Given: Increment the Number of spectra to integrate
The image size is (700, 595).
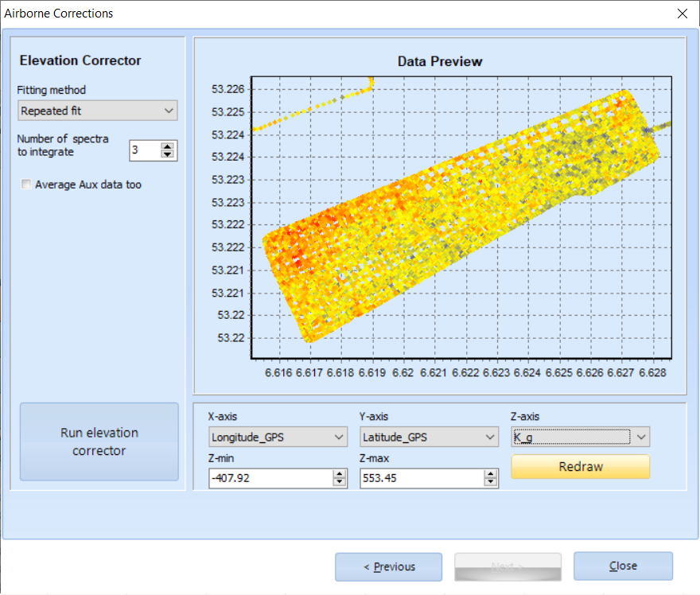Looking at the screenshot, I should [167, 146].
